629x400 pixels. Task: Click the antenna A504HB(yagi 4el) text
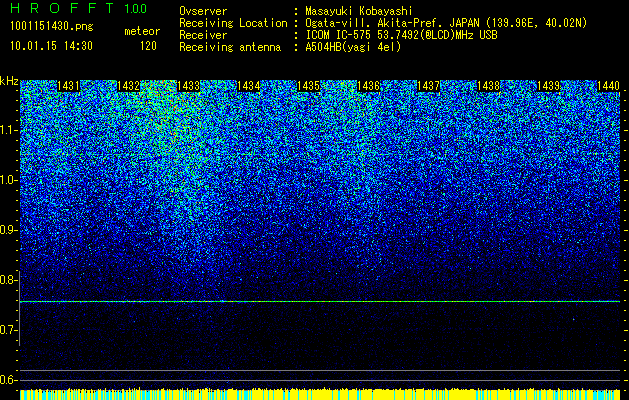click(x=353, y=47)
